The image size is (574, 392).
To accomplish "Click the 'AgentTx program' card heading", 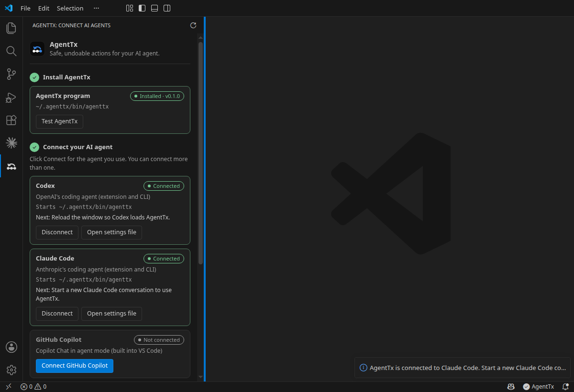I will coord(63,96).
